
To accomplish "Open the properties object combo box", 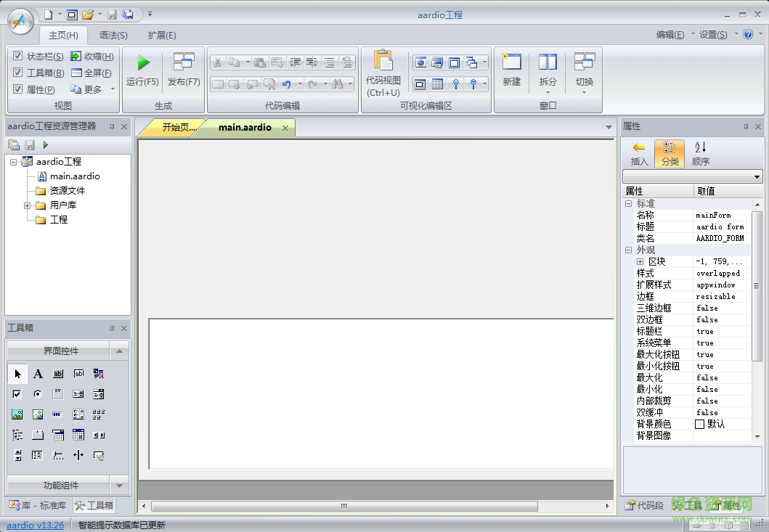I will (x=757, y=177).
